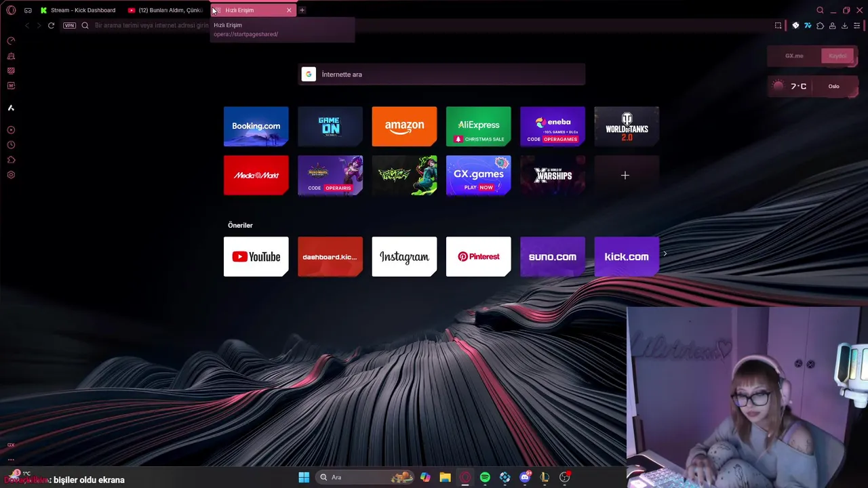Open the sidebar three-dots options
This screenshot has height=488, width=868.
point(11,460)
